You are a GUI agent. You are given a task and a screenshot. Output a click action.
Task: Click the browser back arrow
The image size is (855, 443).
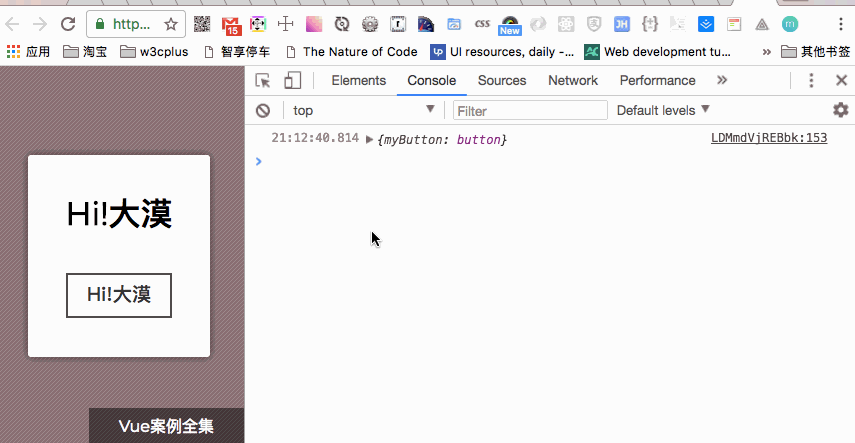pos(12,24)
